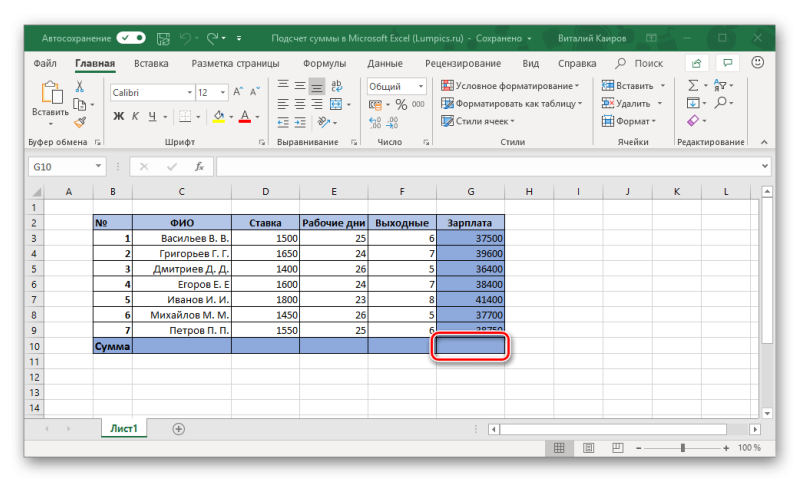Click the AutoSum sigma icon
The width and height of the screenshot is (800, 482).
click(x=693, y=85)
